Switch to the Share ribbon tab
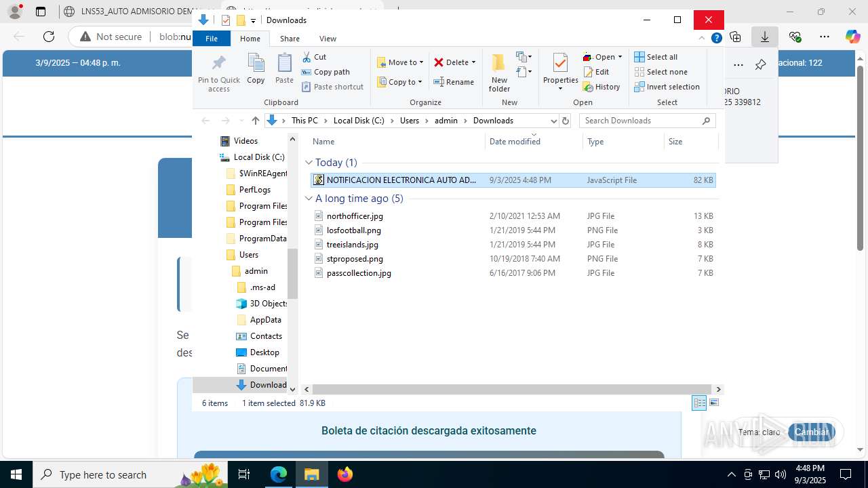The height and width of the screenshot is (488, 868). click(x=290, y=39)
